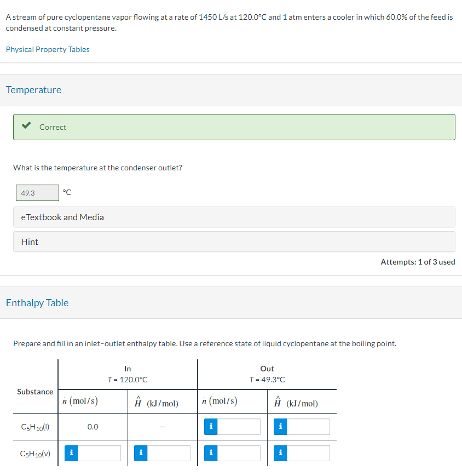Select the Enthalpy Table section header
This screenshot has width=462, height=476.
point(37,303)
